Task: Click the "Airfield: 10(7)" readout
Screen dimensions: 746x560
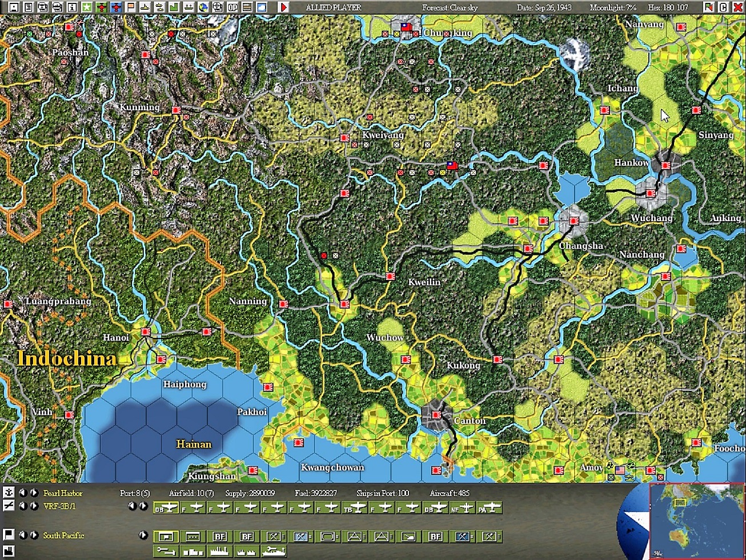Action: tap(191, 493)
